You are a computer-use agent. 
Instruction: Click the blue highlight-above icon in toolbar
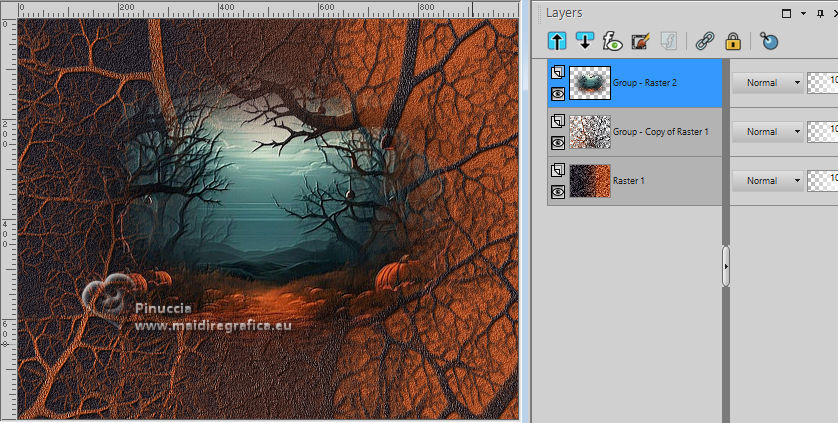click(769, 41)
